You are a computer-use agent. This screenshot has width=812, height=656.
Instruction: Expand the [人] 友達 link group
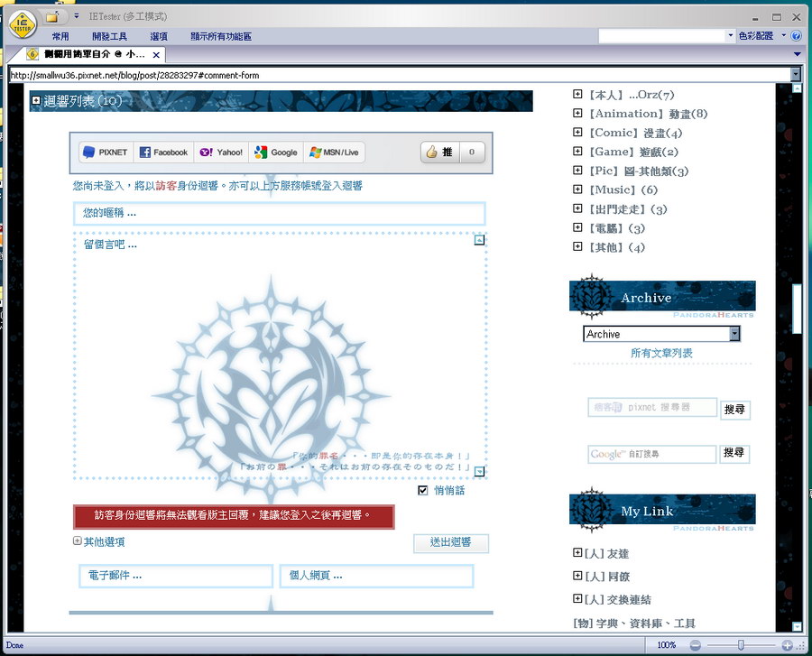[577, 553]
